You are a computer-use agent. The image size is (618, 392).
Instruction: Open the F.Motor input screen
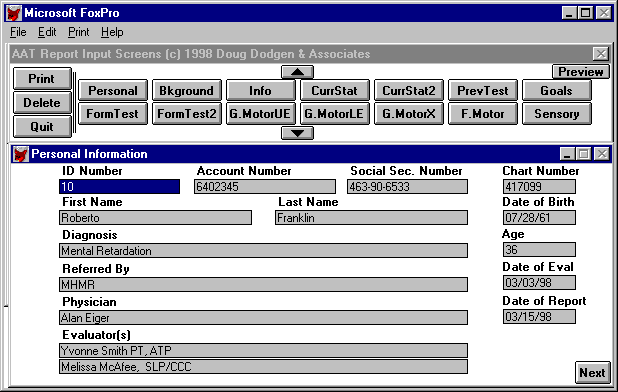pos(483,114)
